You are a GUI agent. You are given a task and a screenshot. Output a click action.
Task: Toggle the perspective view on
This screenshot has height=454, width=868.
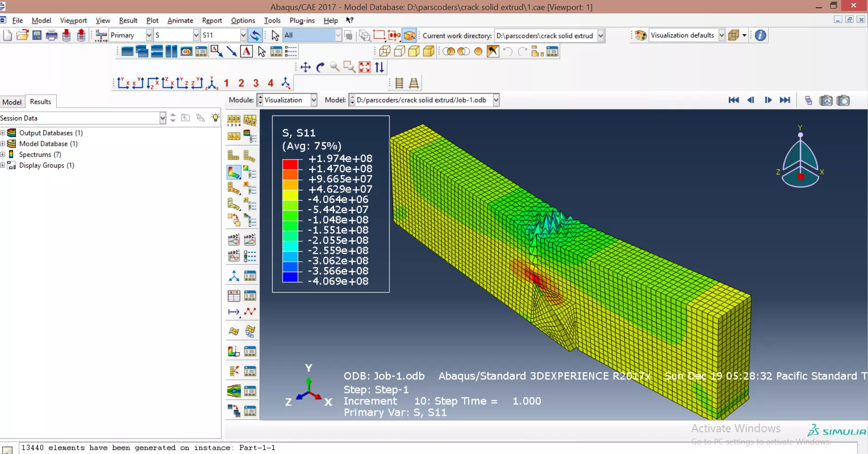click(x=414, y=83)
